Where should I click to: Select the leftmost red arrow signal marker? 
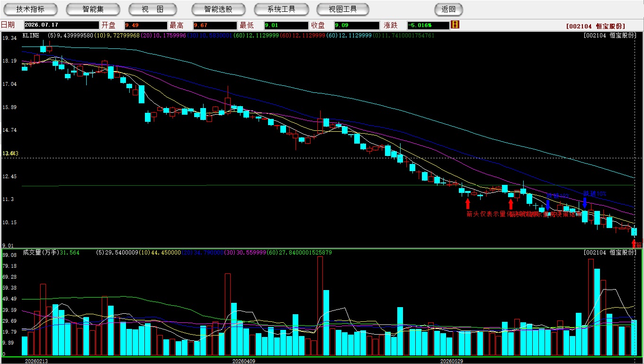pyautogui.click(x=468, y=204)
